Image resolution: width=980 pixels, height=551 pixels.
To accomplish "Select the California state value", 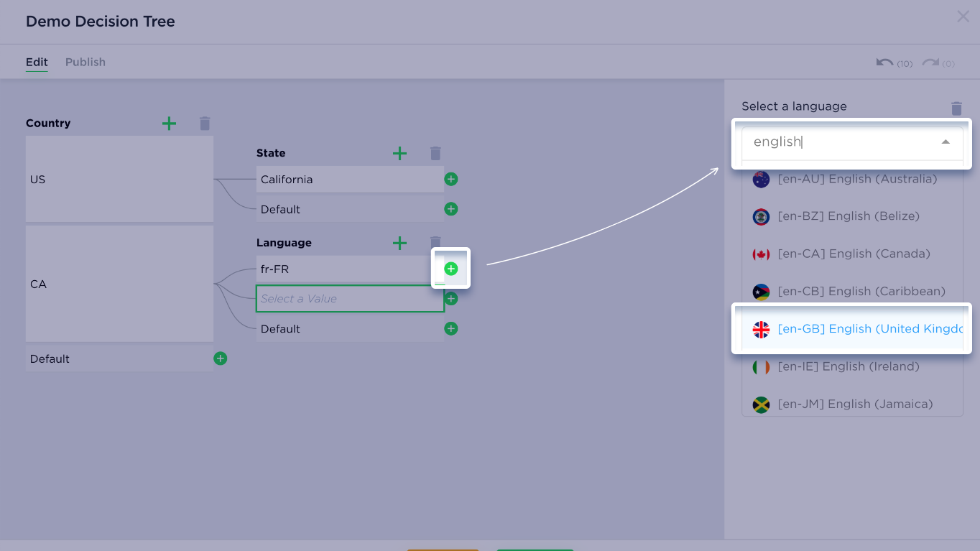I will 350,180.
